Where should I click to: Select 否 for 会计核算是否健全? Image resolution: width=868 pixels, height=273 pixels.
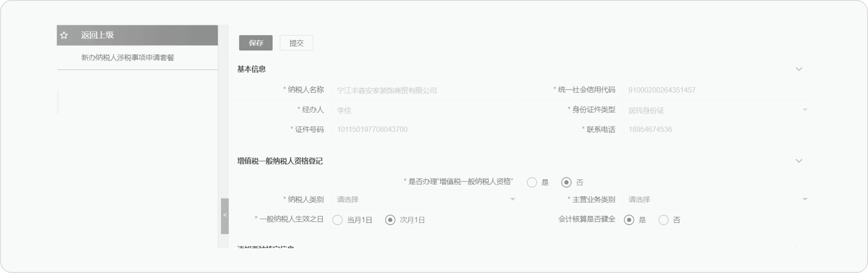click(663, 220)
